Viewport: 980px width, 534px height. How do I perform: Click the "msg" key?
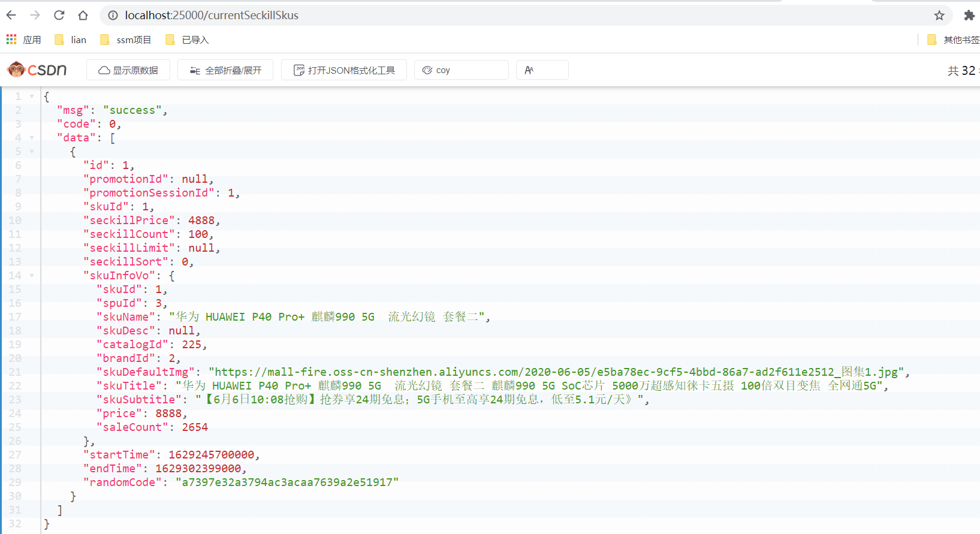tap(73, 110)
